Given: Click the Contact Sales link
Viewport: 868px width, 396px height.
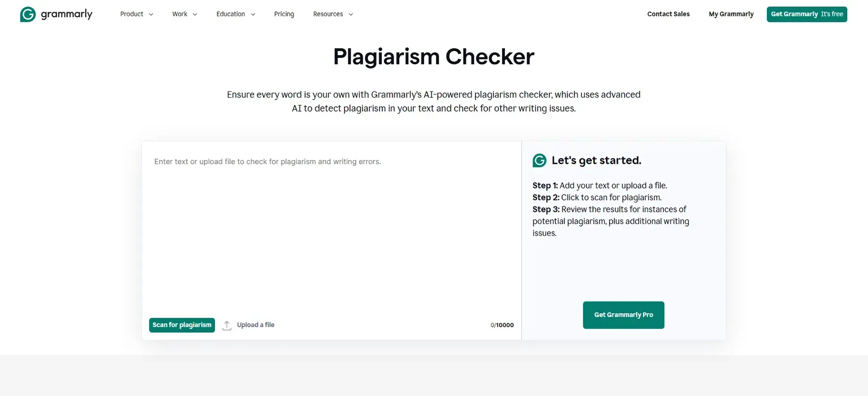Looking at the screenshot, I should 668,14.
